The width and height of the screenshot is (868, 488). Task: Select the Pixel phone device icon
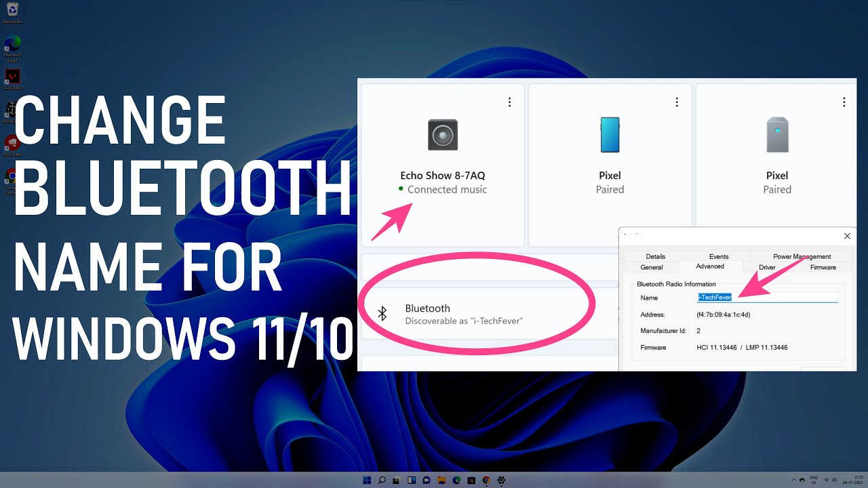[x=610, y=135]
